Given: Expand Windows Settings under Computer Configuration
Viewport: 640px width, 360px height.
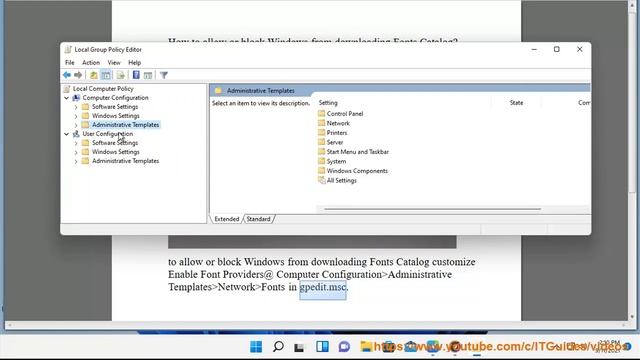Looking at the screenshot, I should [x=76, y=116].
